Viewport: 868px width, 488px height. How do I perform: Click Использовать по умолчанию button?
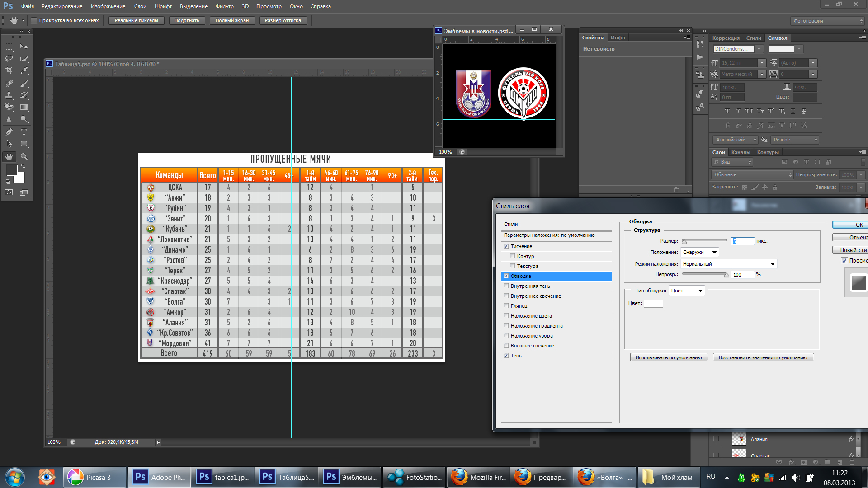pos(669,357)
